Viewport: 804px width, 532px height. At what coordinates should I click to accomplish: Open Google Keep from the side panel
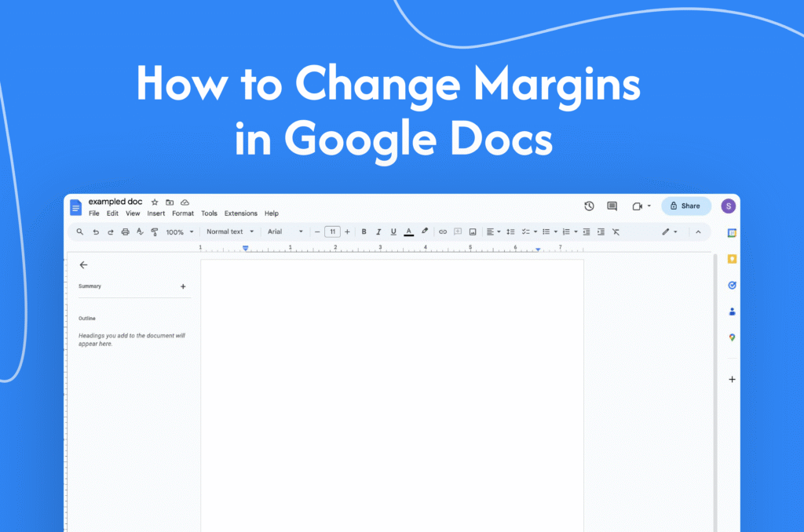click(x=731, y=259)
